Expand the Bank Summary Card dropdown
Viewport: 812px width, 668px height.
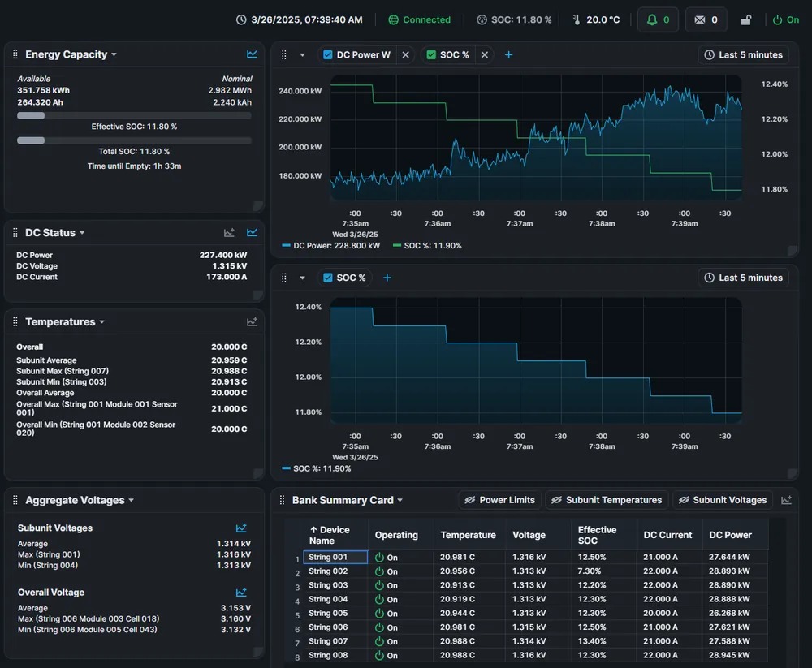pos(400,500)
